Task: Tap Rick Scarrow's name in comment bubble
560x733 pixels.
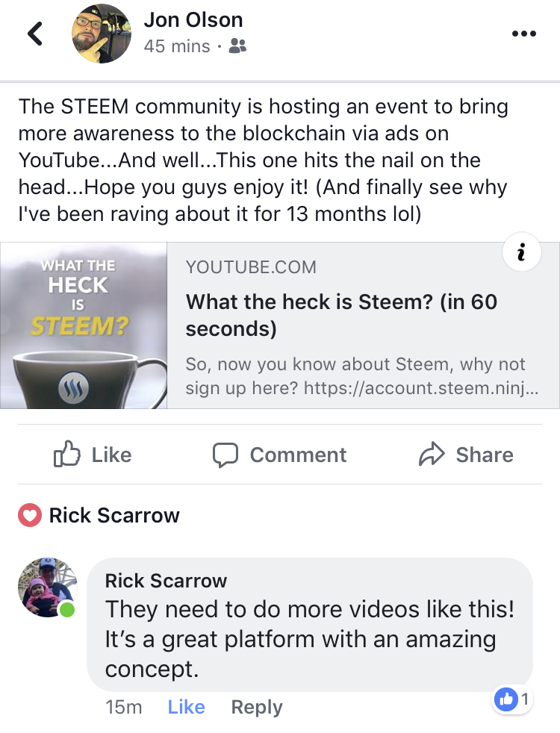Action: [x=166, y=581]
